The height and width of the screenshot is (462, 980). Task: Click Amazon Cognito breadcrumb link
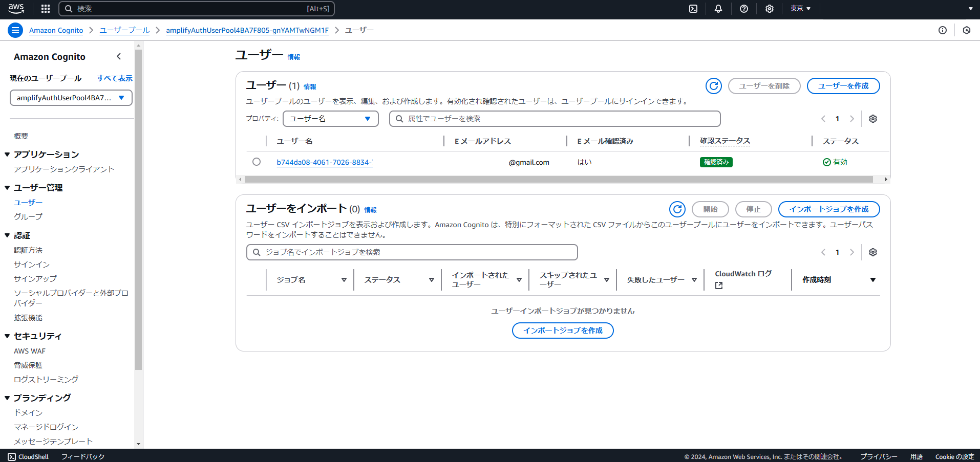pyautogui.click(x=56, y=30)
